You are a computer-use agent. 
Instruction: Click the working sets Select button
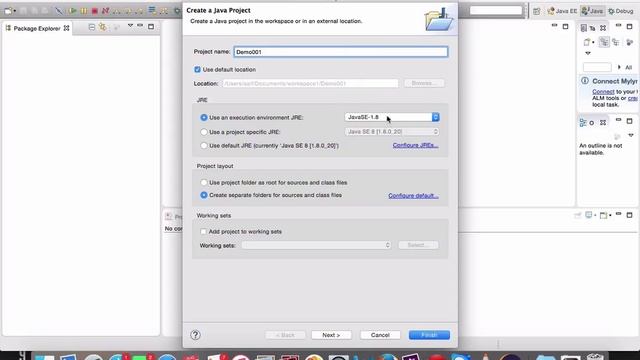click(418, 245)
